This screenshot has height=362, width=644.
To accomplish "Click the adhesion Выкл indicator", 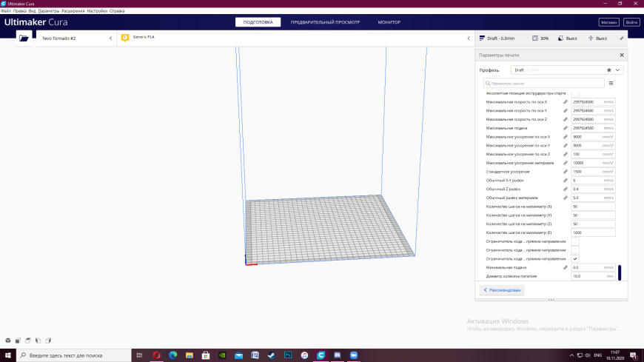I will point(597,38).
